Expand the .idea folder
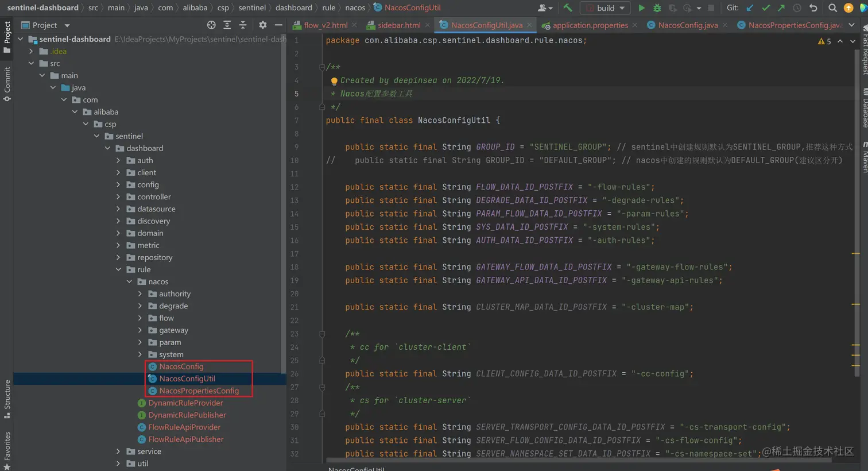The height and width of the screenshot is (471, 868). tap(31, 51)
